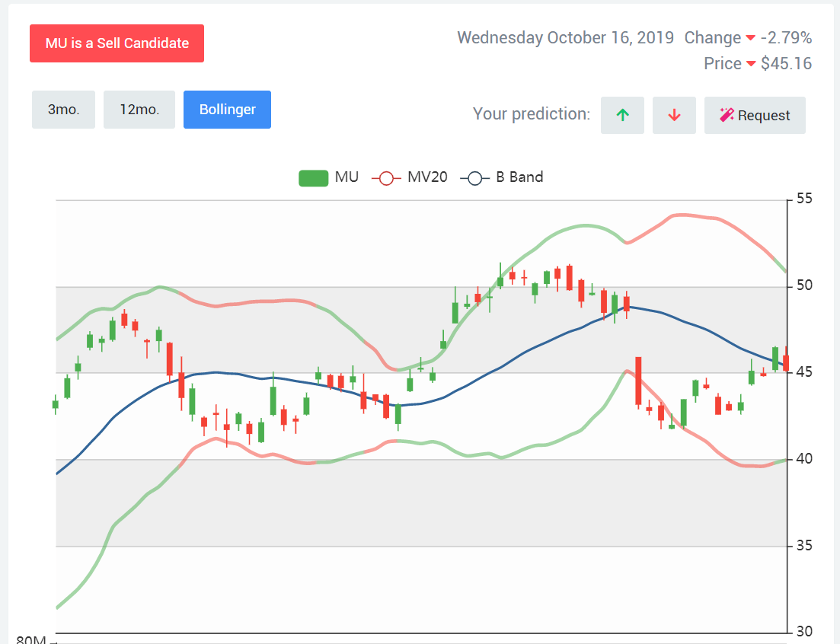
Task: Click the -2.79% change value
Action: 785,38
